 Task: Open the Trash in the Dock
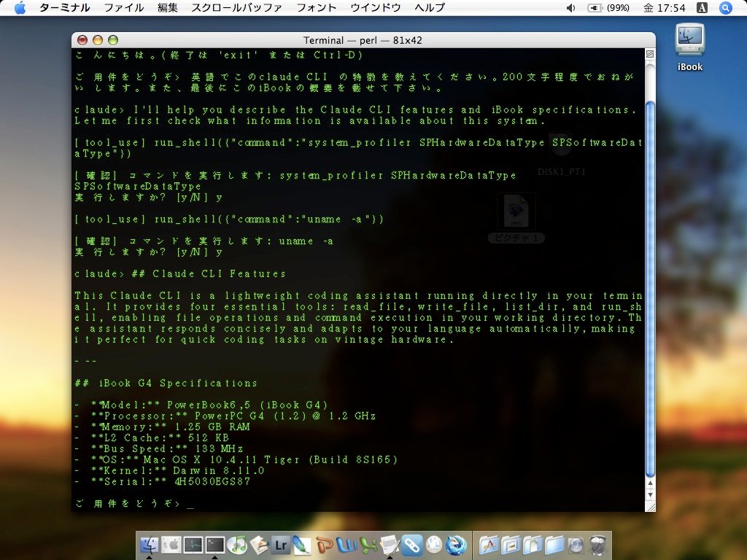click(x=598, y=545)
